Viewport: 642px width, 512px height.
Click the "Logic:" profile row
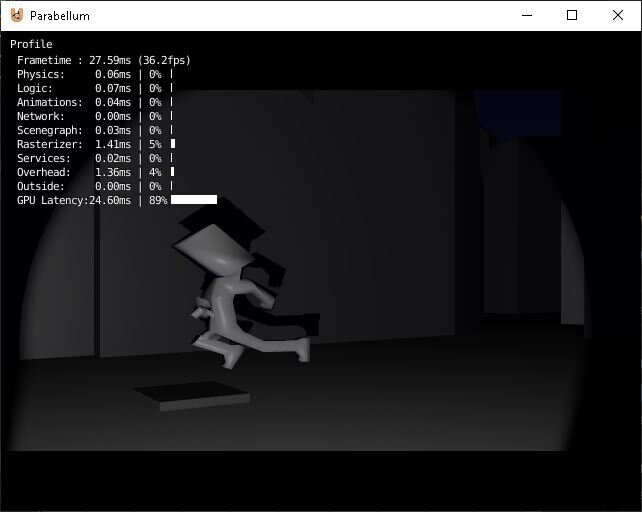[95, 88]
